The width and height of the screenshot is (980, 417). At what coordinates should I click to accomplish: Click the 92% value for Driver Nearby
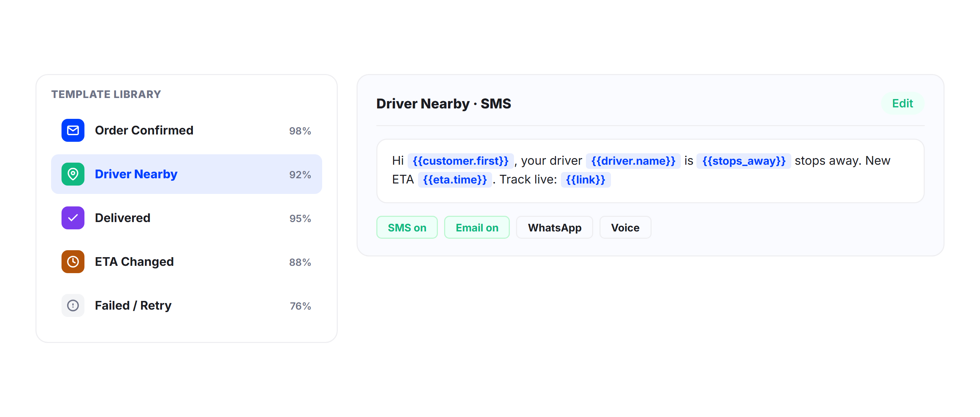coord(300,175)
